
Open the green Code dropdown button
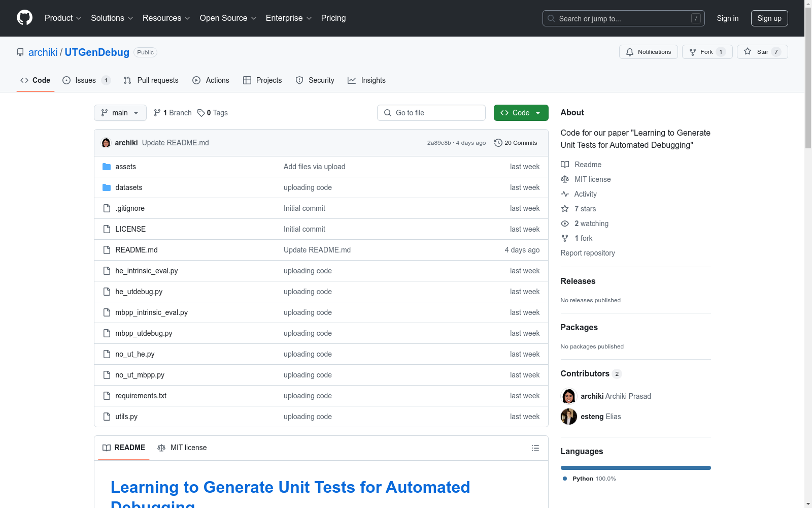point(521,113)
